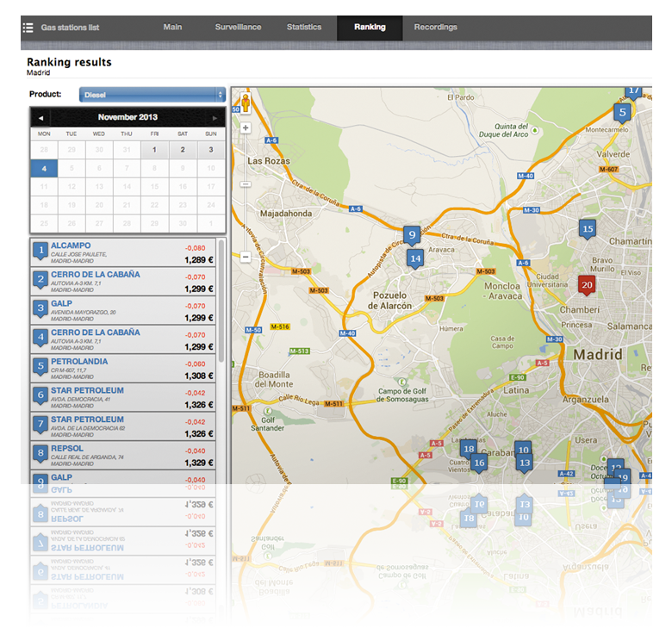
Task: Click the REPSOL price 1,329 €
Action: click(x=199, y=463)
